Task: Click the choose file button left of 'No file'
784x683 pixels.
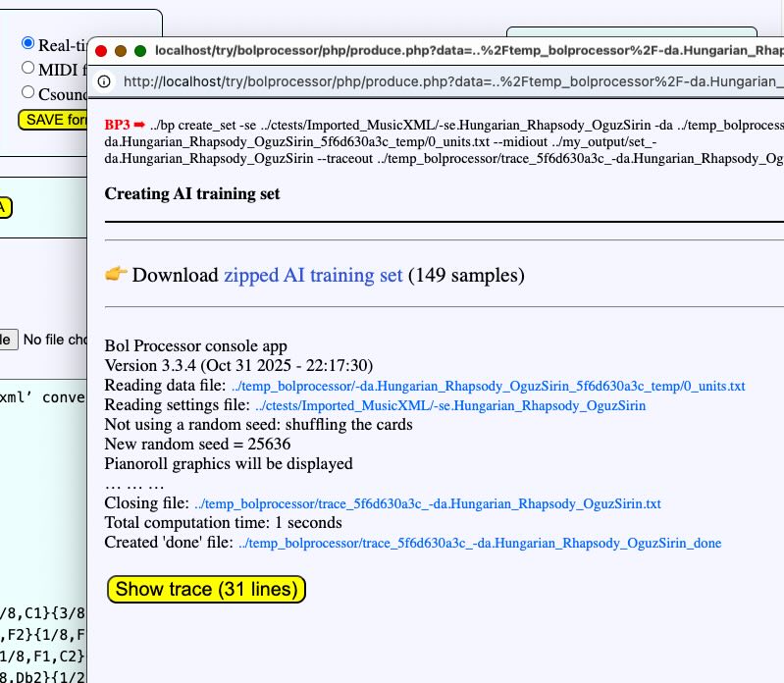Action: pyautogui.click(x=8, y=340)
